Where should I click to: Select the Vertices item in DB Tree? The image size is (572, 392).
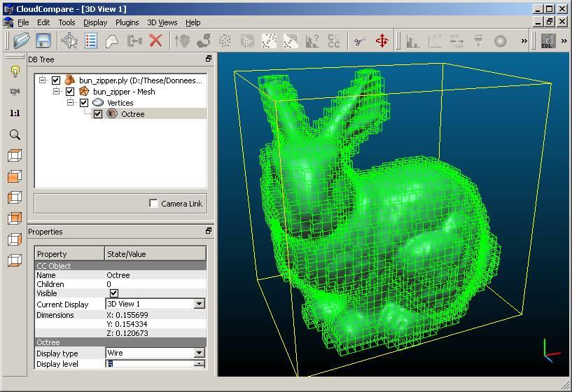tap(120, 103)
